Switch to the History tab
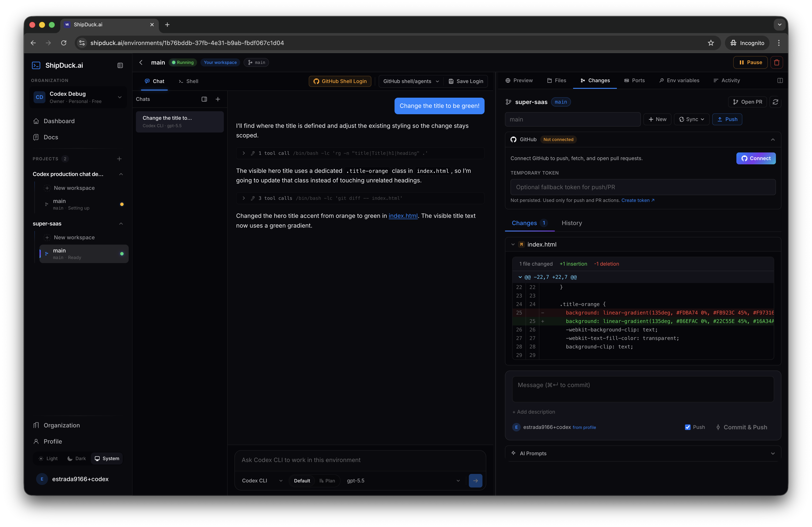The height and width of the screenshot is (527, 812). pos(571,223)
